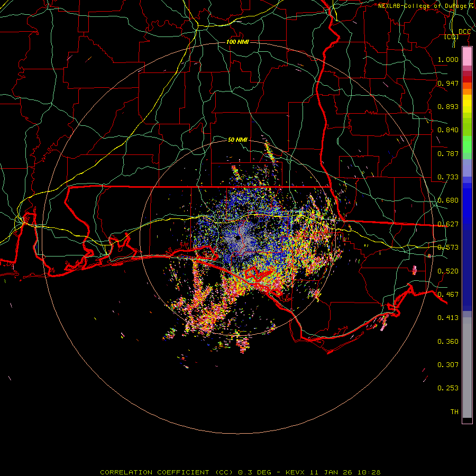Pick the orange legend swatch
The image size is (476, 476).
(x=467, y=91)
